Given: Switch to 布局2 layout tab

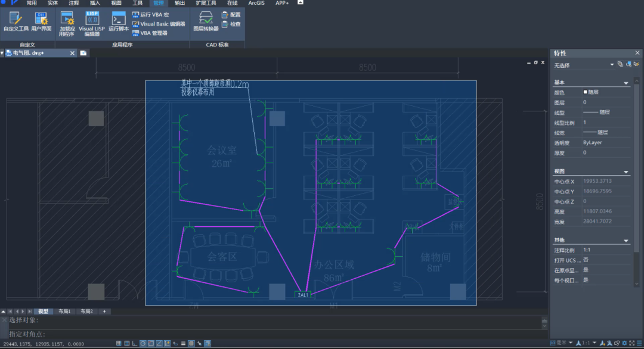Looking at the screenshot, I should [86, 311].
